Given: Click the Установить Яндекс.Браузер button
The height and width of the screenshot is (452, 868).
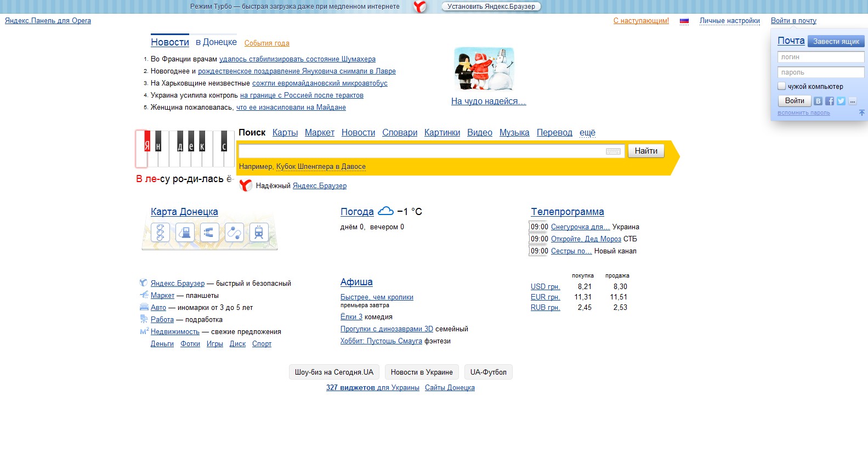Looking at the screenshot, I should (491, 7).
